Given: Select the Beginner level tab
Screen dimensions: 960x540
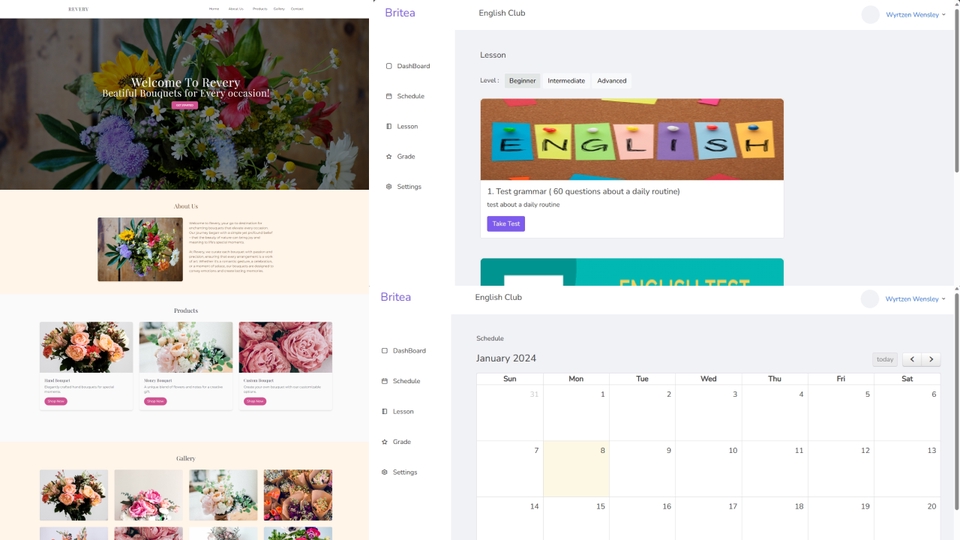Looking at the screenshot, I should click(x=522, y=81).
